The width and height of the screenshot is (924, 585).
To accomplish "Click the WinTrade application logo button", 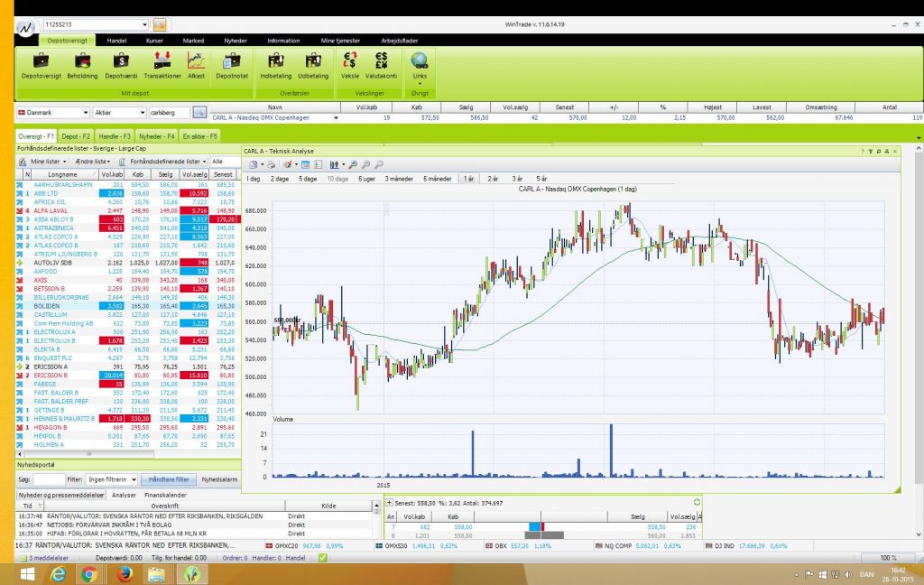I will pyautogui.click(x=25, y=27).
